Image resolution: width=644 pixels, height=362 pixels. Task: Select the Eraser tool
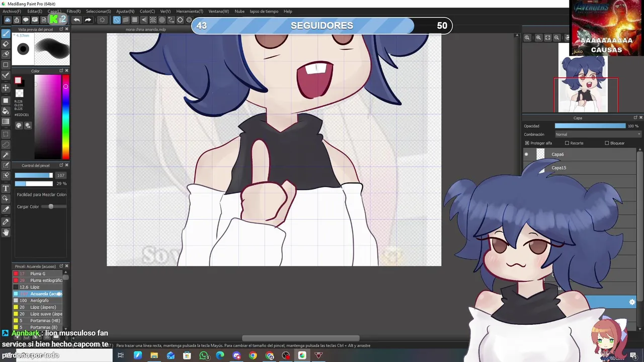click(6, 44)
